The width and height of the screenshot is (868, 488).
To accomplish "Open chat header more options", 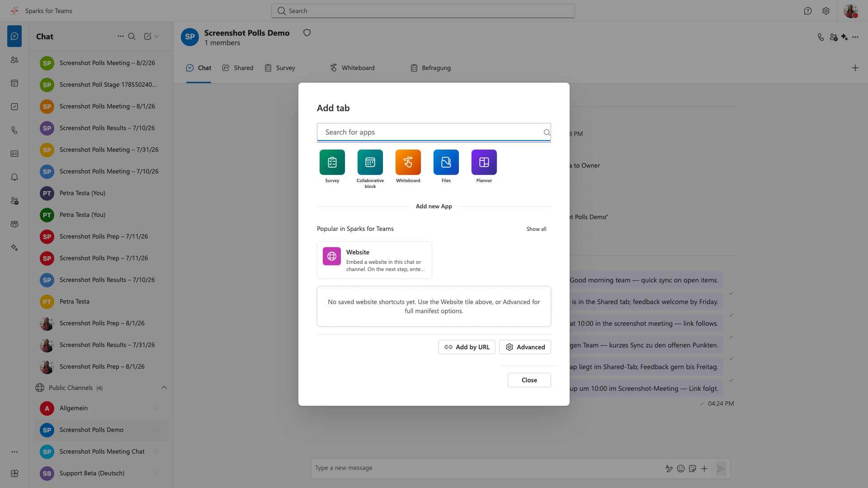I will pyautogui.click(x=855, y=37).
